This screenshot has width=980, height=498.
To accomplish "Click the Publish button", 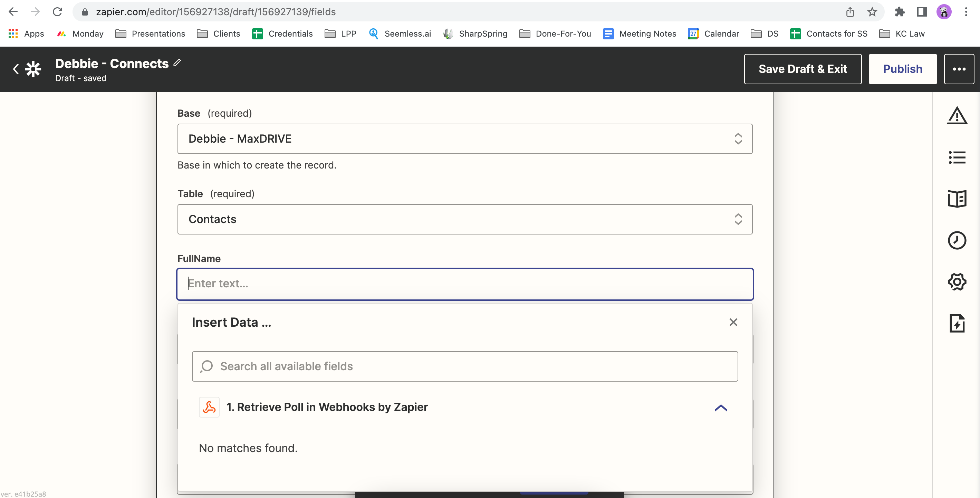I will click(x=902, y=69).
